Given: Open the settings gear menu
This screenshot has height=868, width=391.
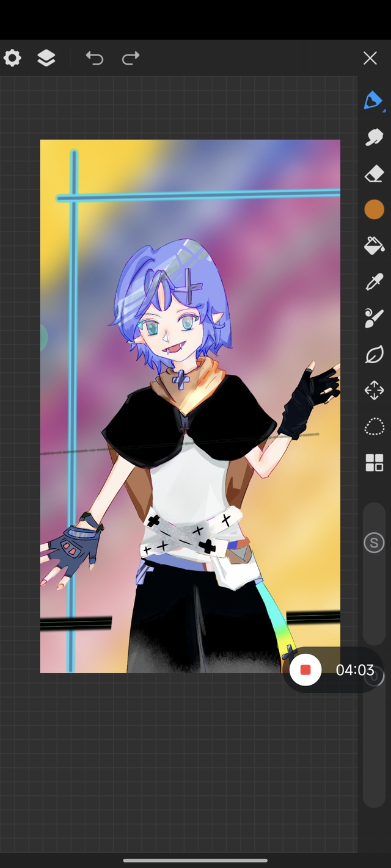Looking at the screenshot, I should [12, 58].
